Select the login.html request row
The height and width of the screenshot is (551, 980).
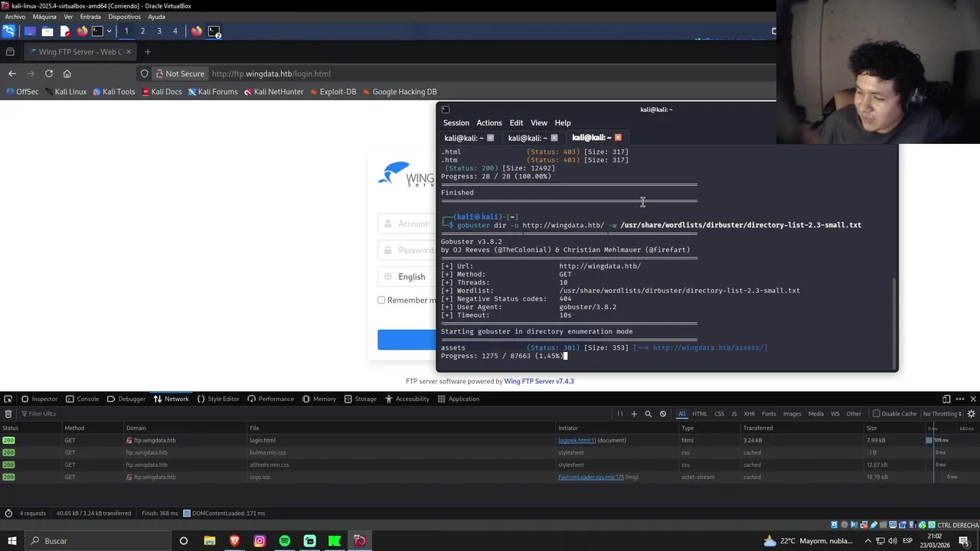[490, 440]
